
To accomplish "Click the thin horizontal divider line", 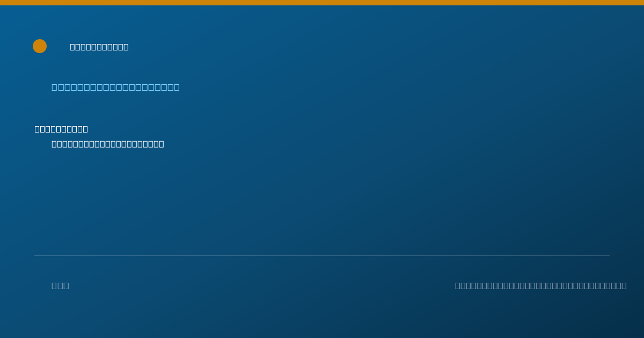I will [x=322, y=255].
